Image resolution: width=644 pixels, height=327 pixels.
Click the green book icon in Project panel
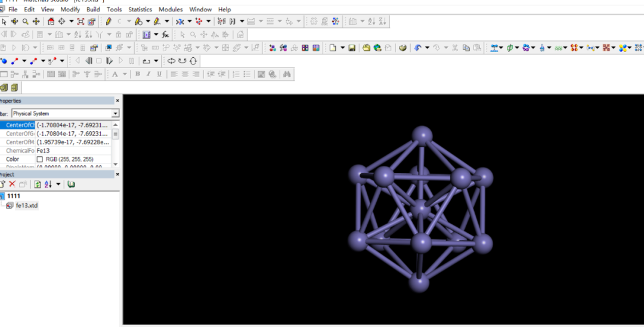pos(71,184)
